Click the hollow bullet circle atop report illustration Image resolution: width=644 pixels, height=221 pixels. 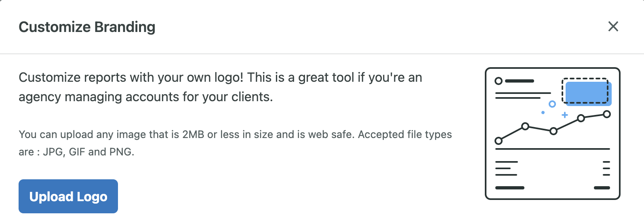click(x=499, y=81)
